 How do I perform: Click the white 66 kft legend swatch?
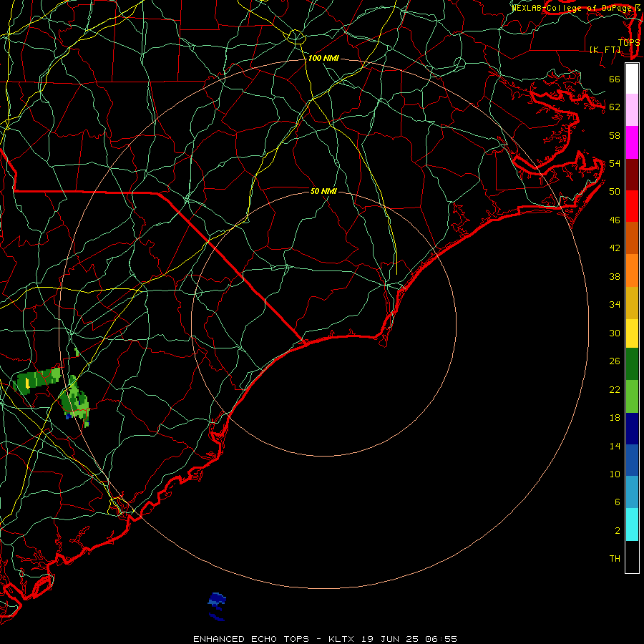point(632,79)
